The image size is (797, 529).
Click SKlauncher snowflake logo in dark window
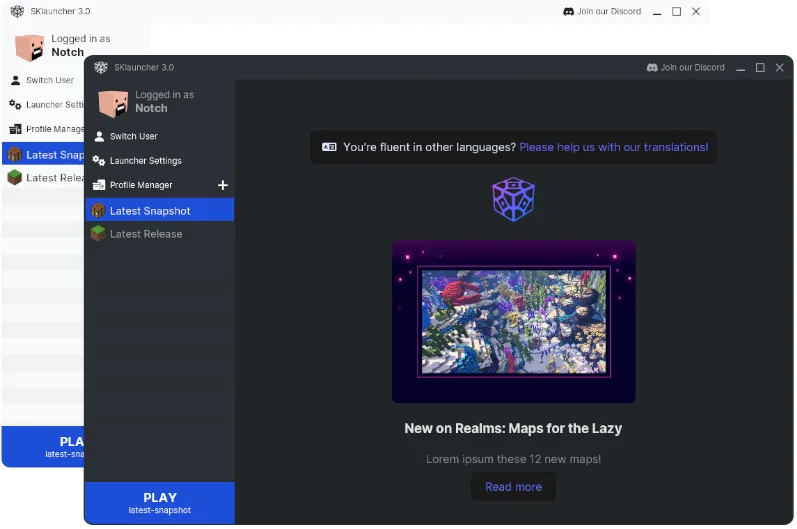coord(101,68)
